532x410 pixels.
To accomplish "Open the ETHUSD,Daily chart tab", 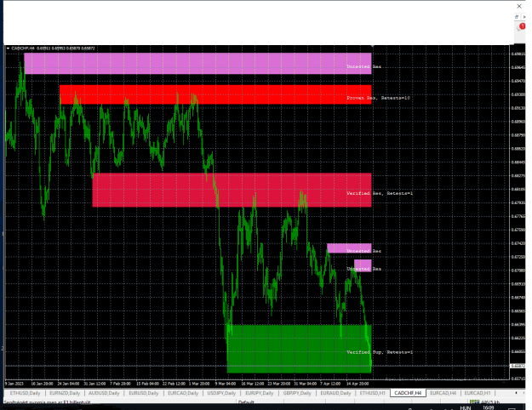I will (25, 393).
